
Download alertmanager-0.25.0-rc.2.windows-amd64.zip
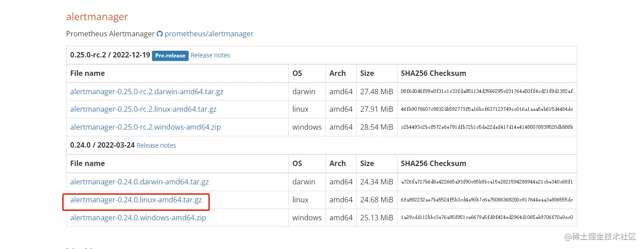145,127
